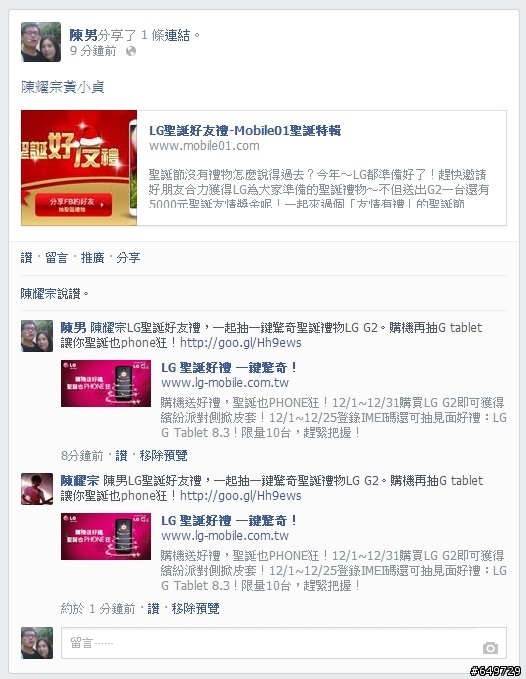Click first comment's pink LG G2 preview image
This screenshot has width=526, height=679.
pos(106,383)
